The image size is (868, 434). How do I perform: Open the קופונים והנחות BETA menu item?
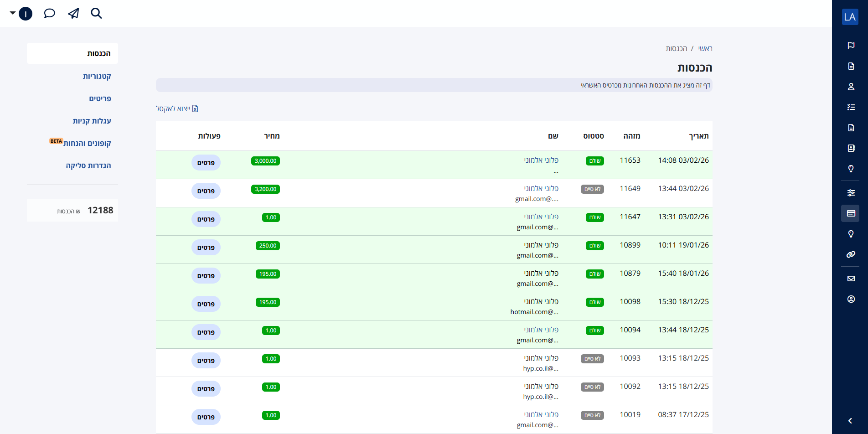87,143
